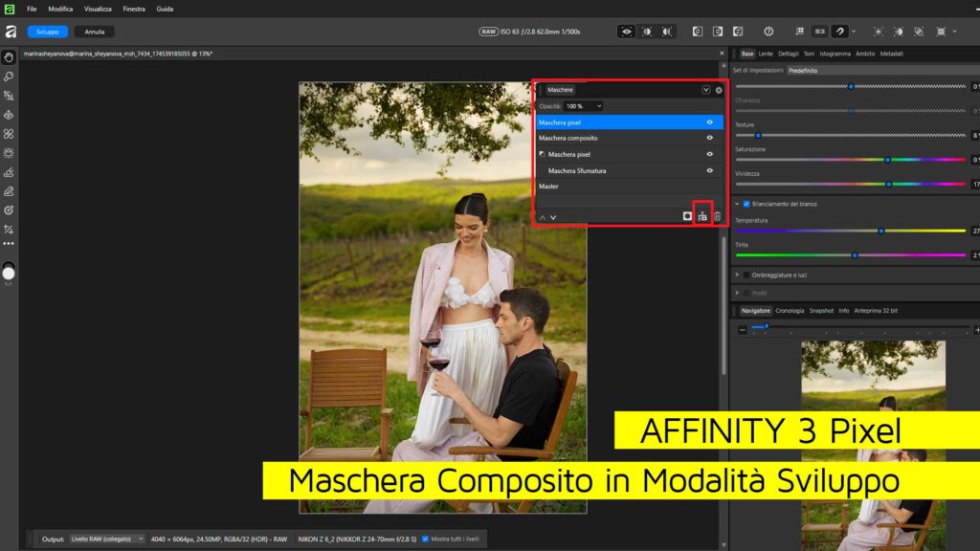Screen dimensions: 980x551
Task: Select the crop tool below the Zoom tool
Action: tap(9, 96)
